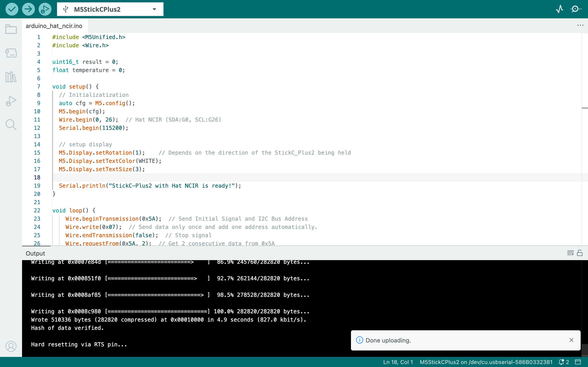Open the editor tab more-options menu

(580, 25)
